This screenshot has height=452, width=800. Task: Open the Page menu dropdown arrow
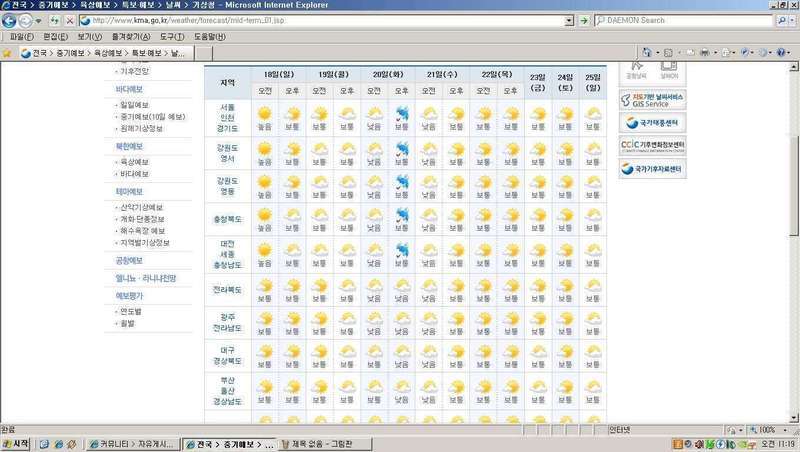point(734,53)
